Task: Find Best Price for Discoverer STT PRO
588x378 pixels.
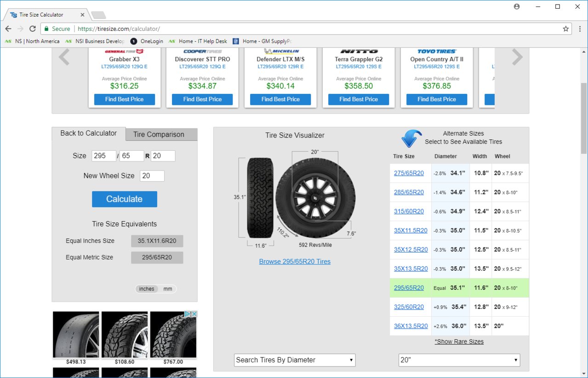Action: click(202, 99)
